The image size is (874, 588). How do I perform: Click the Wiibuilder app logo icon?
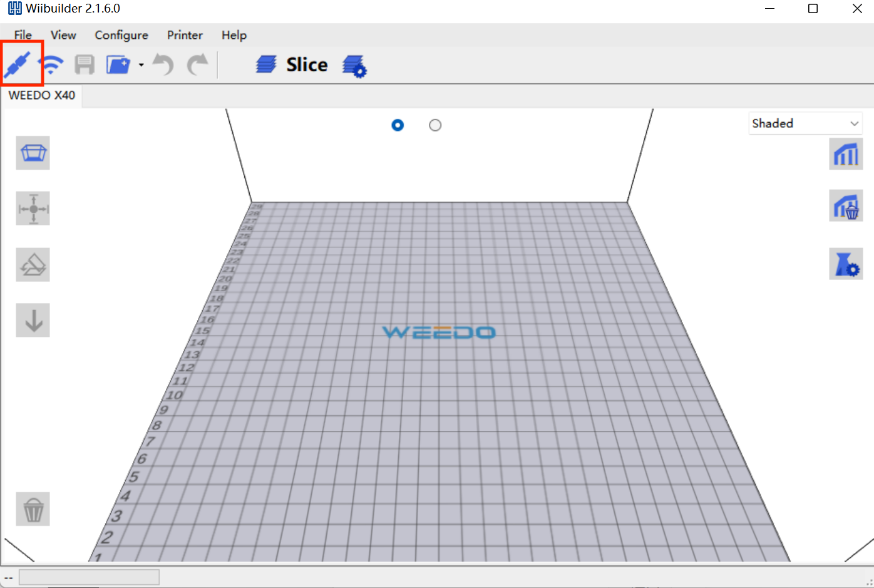[14, 9]
